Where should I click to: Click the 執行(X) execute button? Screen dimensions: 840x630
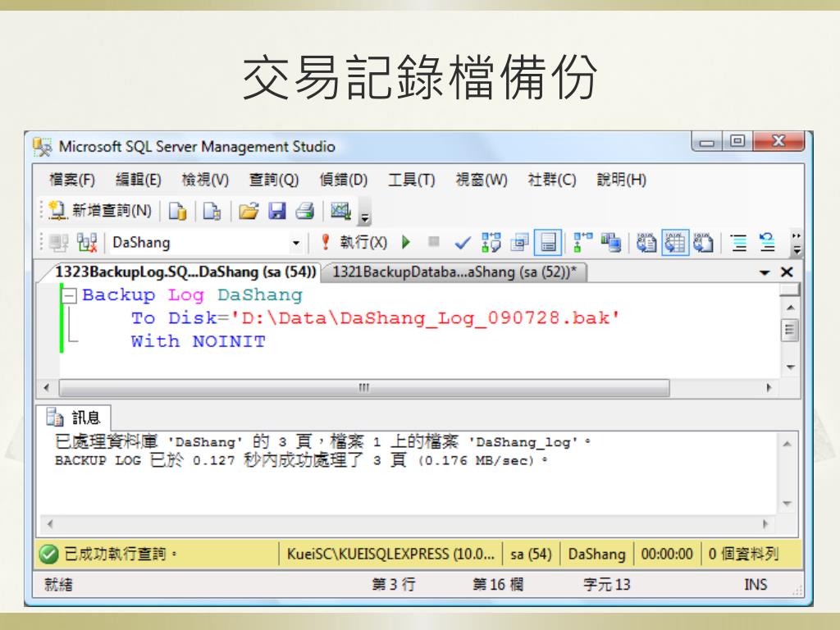[354, 242]
